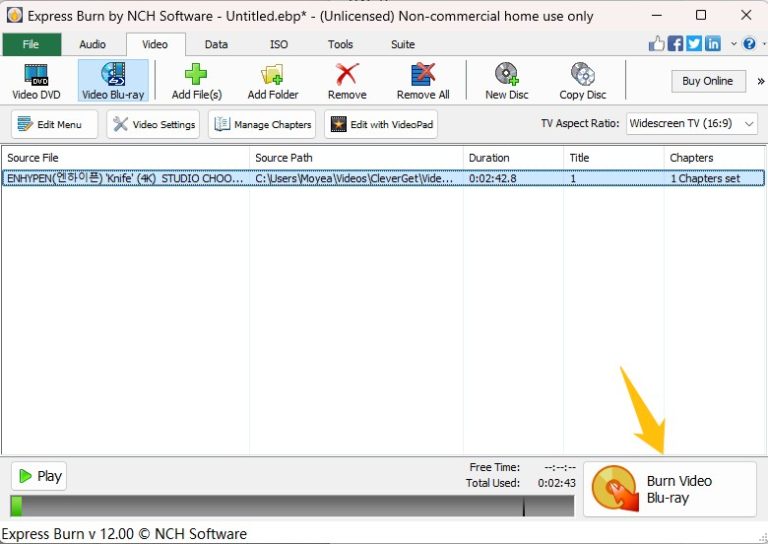768x544 pixels.
Task: Switch to the ISO tab
Action: click(279, 44)
